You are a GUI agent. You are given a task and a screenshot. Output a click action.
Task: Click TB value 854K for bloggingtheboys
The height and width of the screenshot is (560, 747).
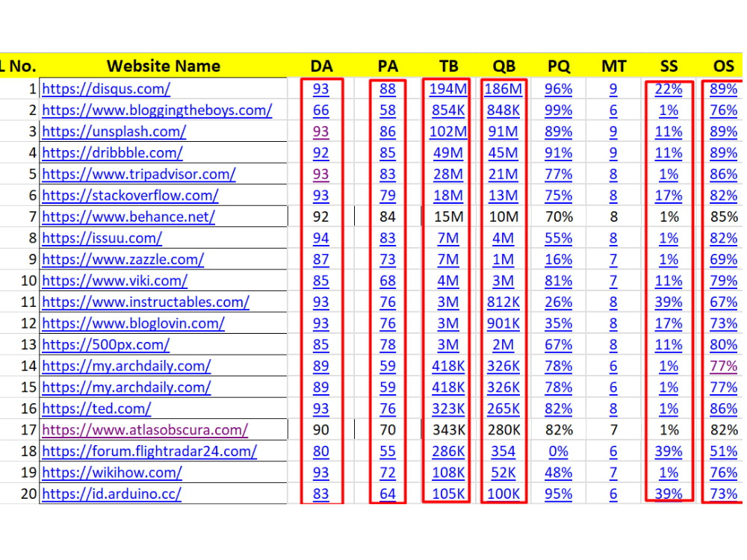448,111
